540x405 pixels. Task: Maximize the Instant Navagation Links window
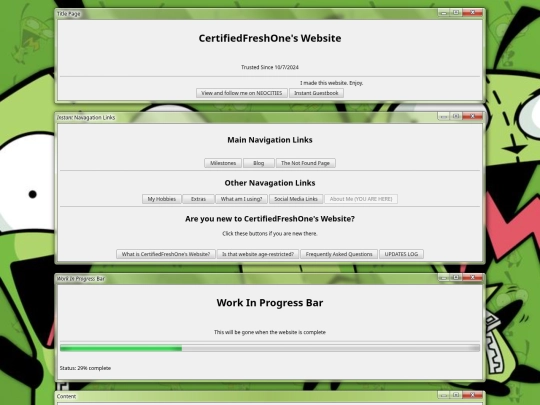click(456, 116)
